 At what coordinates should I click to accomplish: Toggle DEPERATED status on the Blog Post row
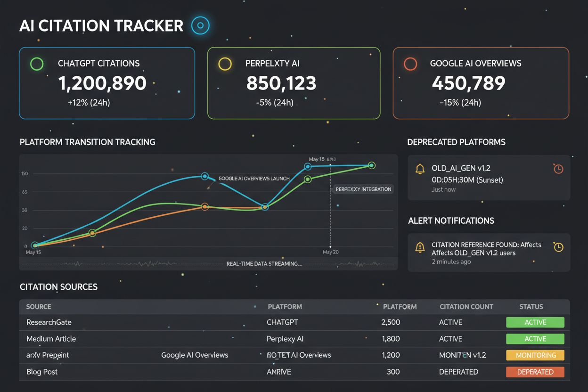[535, 372]
